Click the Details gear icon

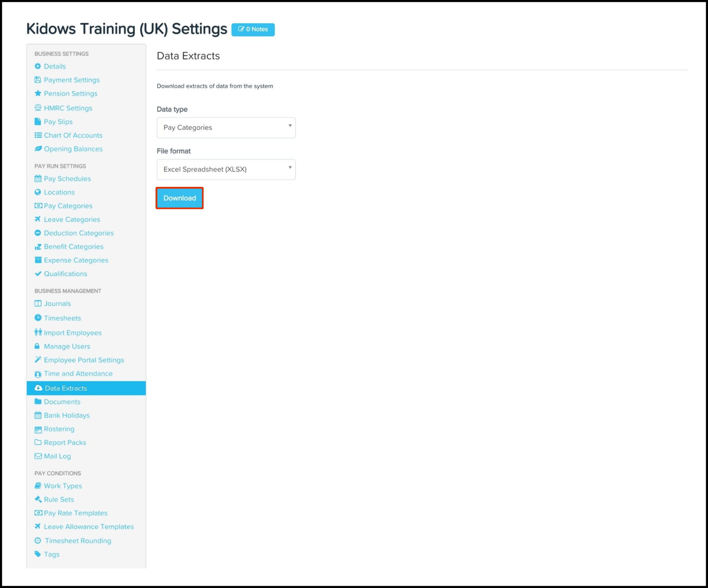coord(38,66)
